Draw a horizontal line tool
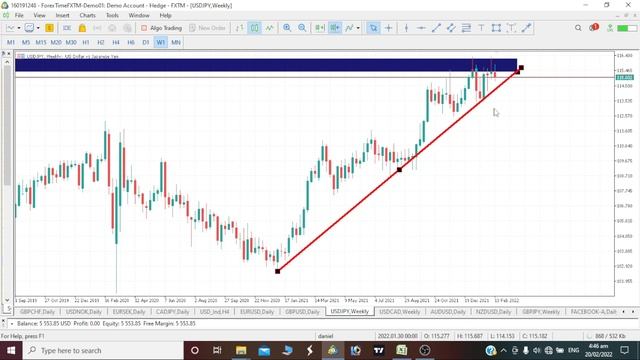The image size is (640, 360). click(x=421, y=28)
